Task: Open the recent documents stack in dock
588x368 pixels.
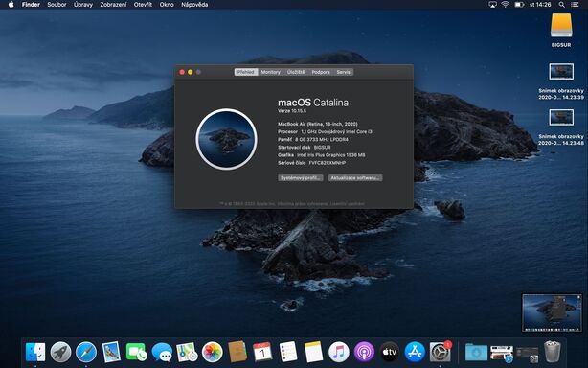Action: [502, 353]
